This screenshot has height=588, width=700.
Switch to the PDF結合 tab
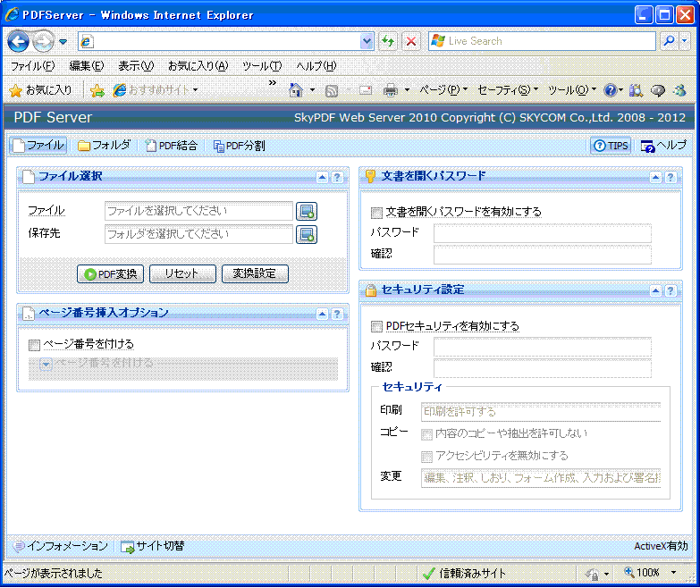click(172, 146)
